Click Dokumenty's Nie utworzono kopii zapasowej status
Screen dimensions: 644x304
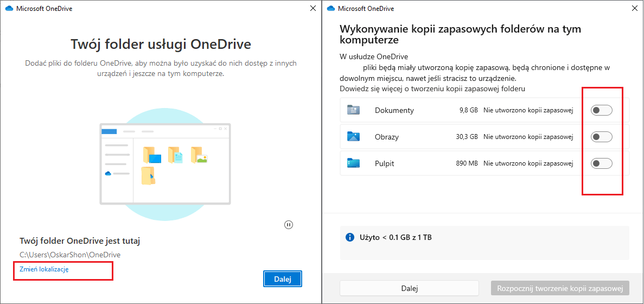click(x=528, y=110)
